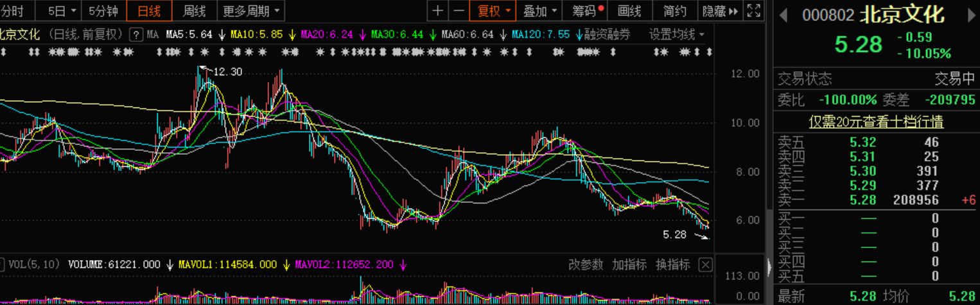The height and width of the screenshot is (305, 980).
Task: Click the MA20:6.24 magenta label
Action: point(327,34)
